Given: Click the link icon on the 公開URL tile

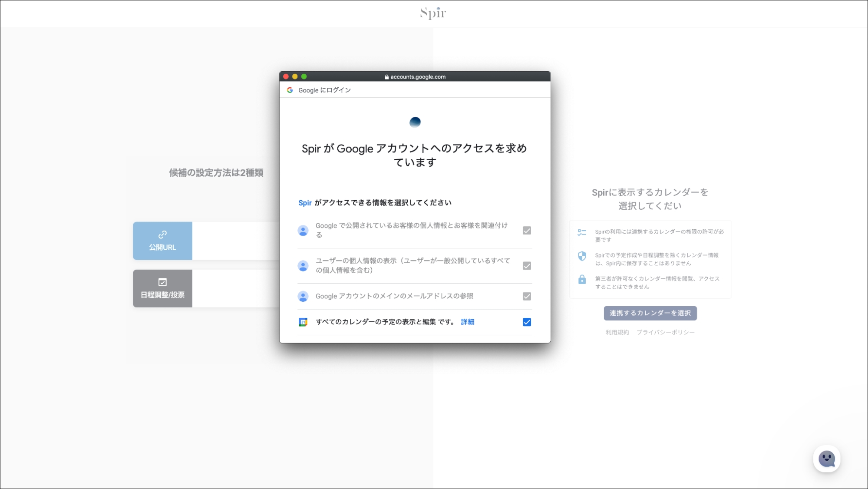Looking at the screenshot, I should tap(162, 235).
